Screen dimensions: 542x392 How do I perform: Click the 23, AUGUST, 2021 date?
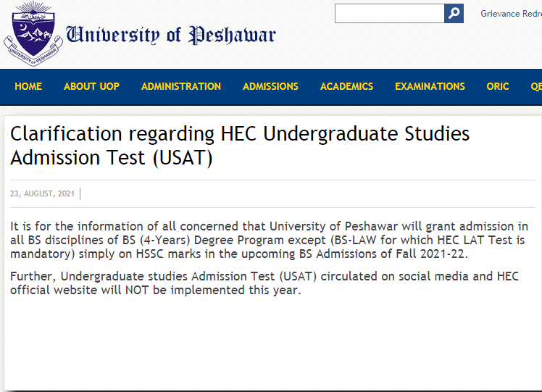tap(42, 193)
